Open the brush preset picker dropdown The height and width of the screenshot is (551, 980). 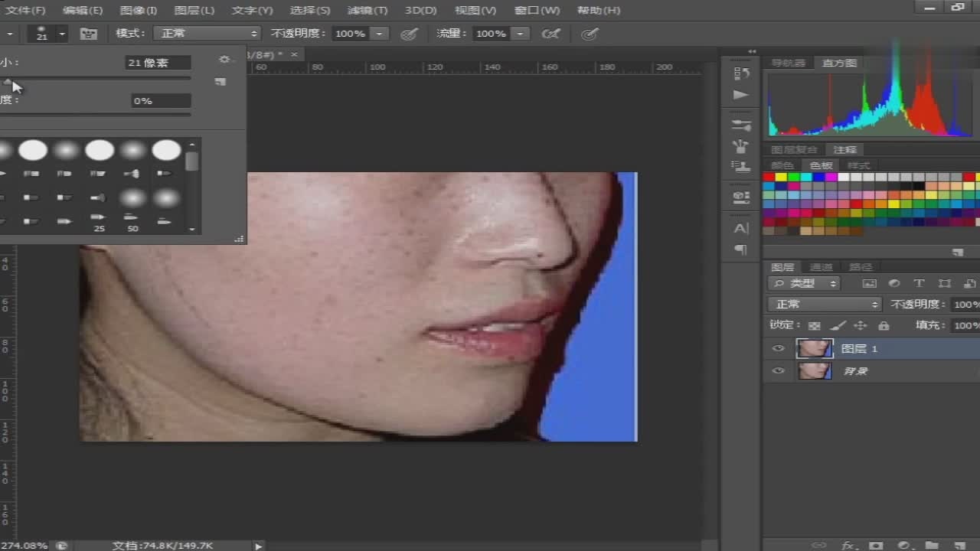click(62, 34)
